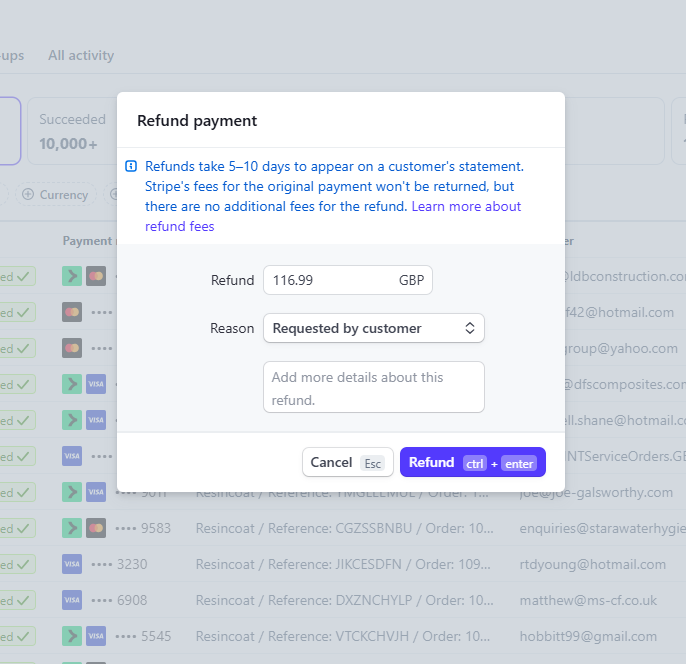Click the Refund amount input field
This screenshot has height=664, width=686.
(x=347, y=280)
